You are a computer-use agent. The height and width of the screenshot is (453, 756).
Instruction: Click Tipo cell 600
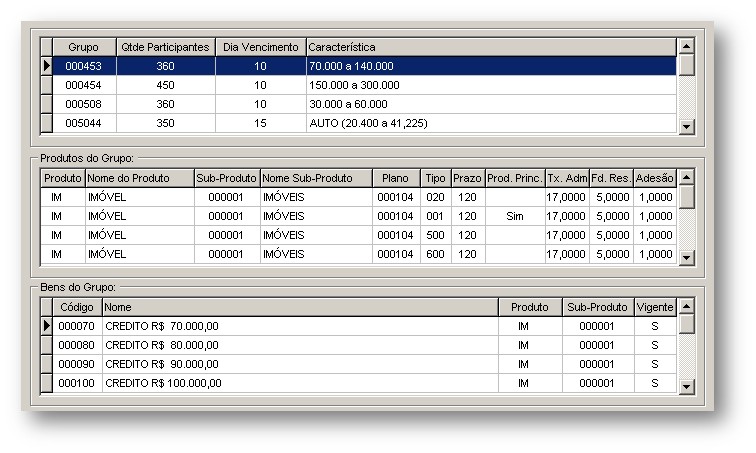pyautogui.click(x=435, y=254)
